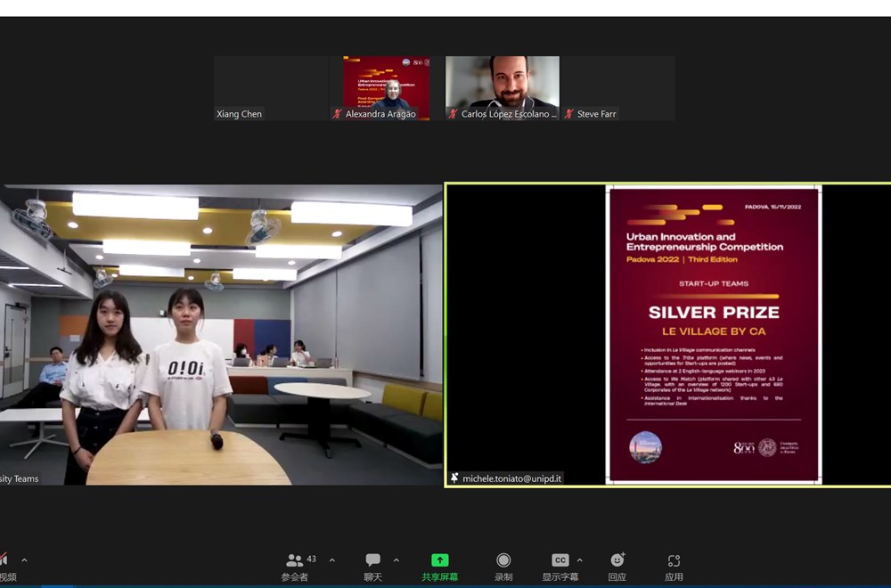Click the muted mic icon on Steve Farr

568,114
